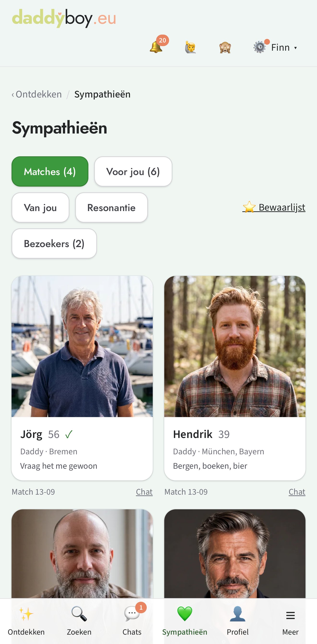
Task: Open the Bewaarlijst link
Action: 274,207
